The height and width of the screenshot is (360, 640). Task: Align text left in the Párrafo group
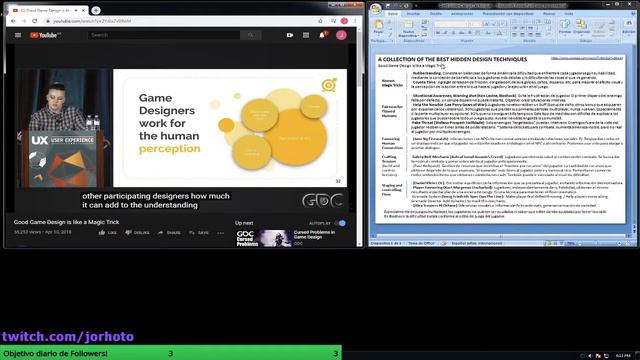514,35
